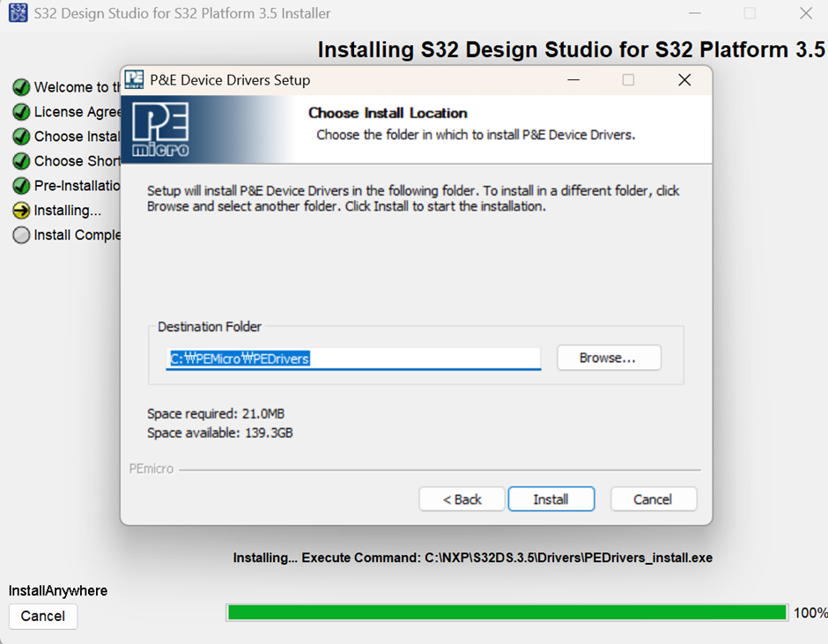Click green check next to Choose Shortcut step

[21, 161]
